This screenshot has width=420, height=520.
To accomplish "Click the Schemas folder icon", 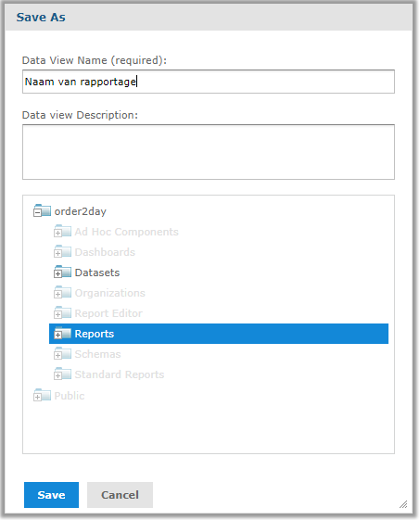I will point(63,353).
